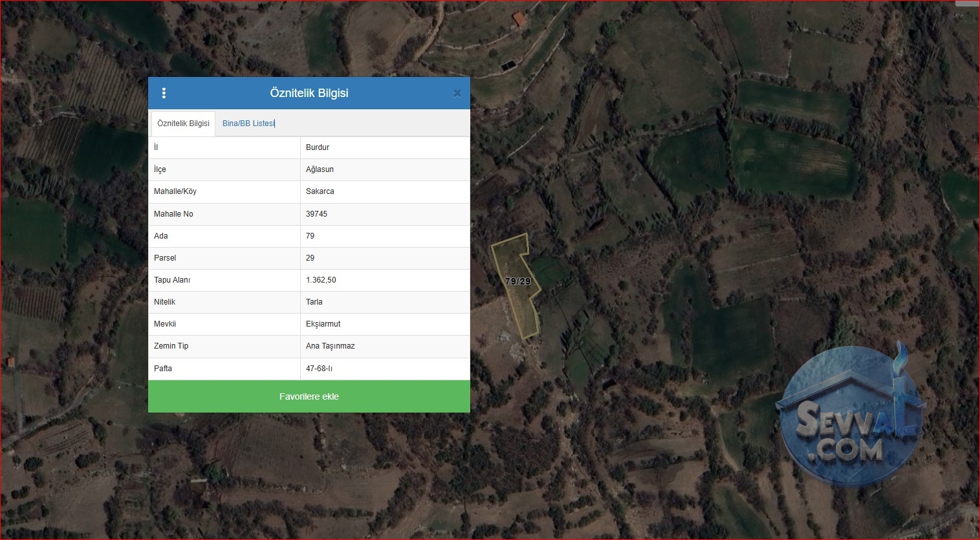Click the Mahalle/Köy value Sakarca

[x=320, y=191]
